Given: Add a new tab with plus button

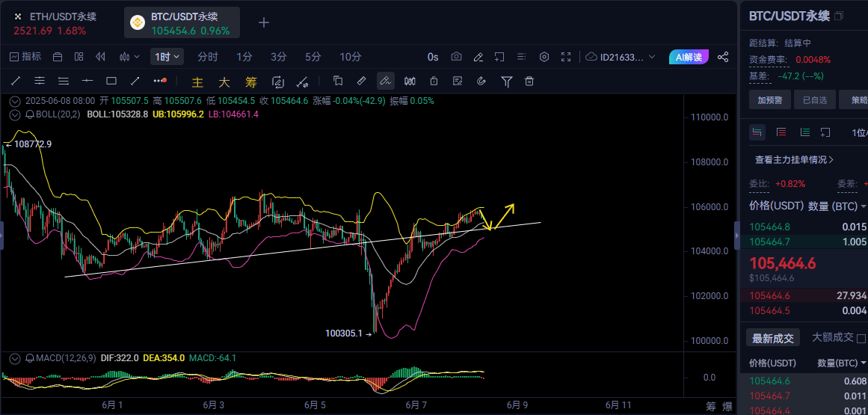Looking at the screenshot, I should tap(263, 22).
